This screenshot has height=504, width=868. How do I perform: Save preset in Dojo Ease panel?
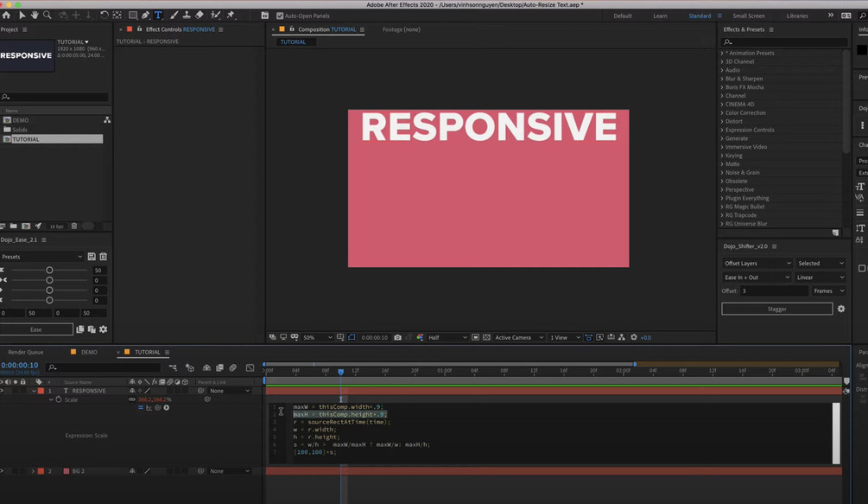click(92, 257)
